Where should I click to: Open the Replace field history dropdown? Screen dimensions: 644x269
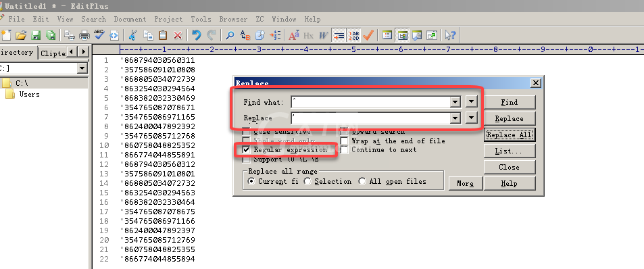coord(455,118)
